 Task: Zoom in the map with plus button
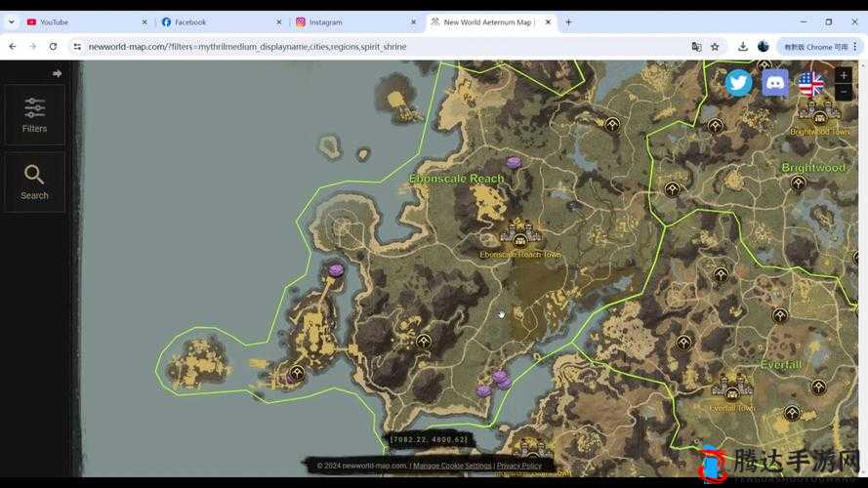point(843,75)
